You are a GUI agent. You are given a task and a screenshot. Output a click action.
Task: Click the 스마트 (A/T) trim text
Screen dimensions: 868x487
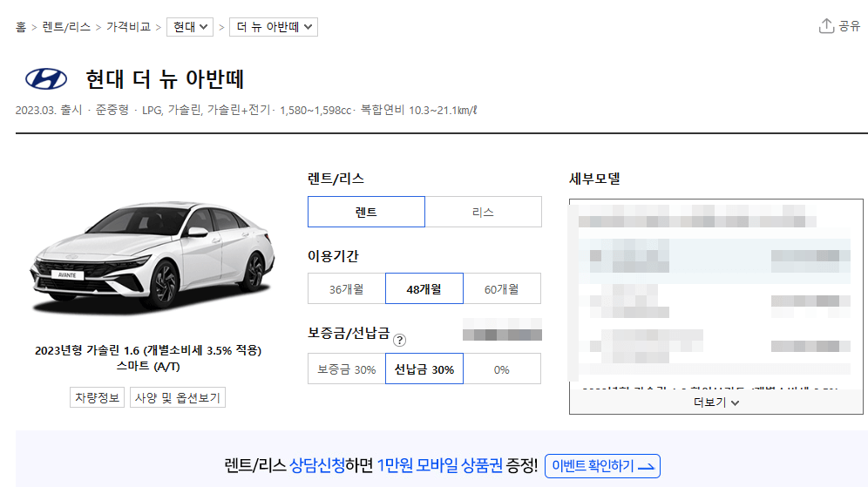point(148,366)
